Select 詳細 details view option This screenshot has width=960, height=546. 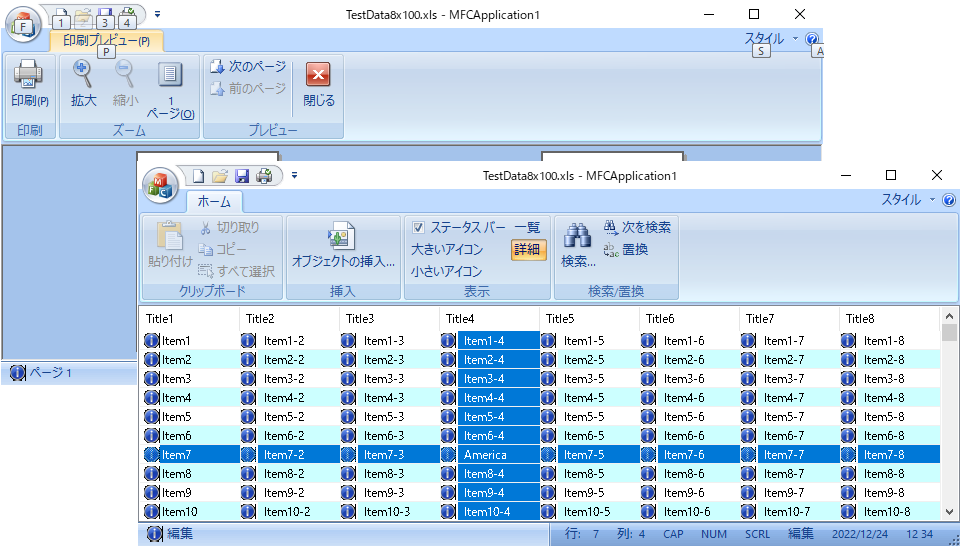[527, 249]
